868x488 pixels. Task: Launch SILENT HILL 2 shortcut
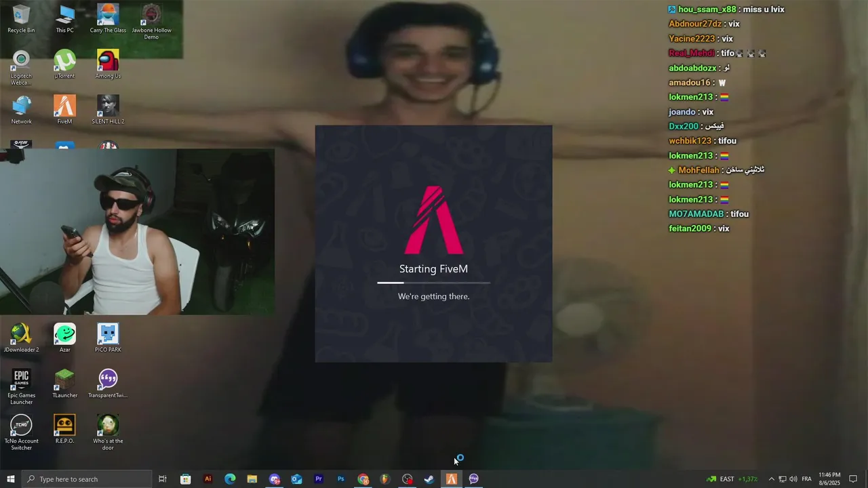tap(108, 110)
